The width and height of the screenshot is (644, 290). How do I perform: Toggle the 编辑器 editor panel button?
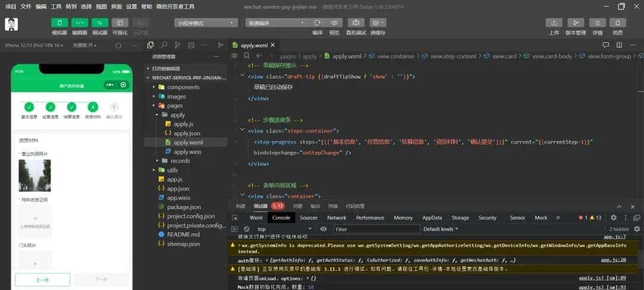tap(80, 23)
